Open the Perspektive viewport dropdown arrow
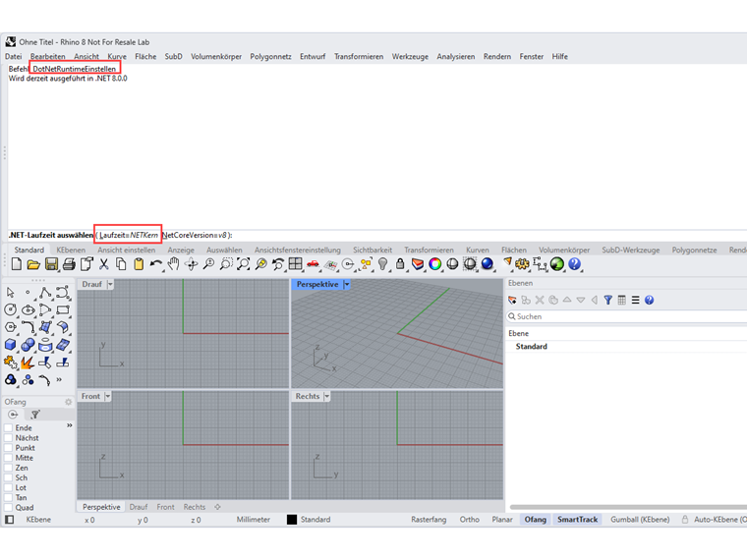 [347, 284]
